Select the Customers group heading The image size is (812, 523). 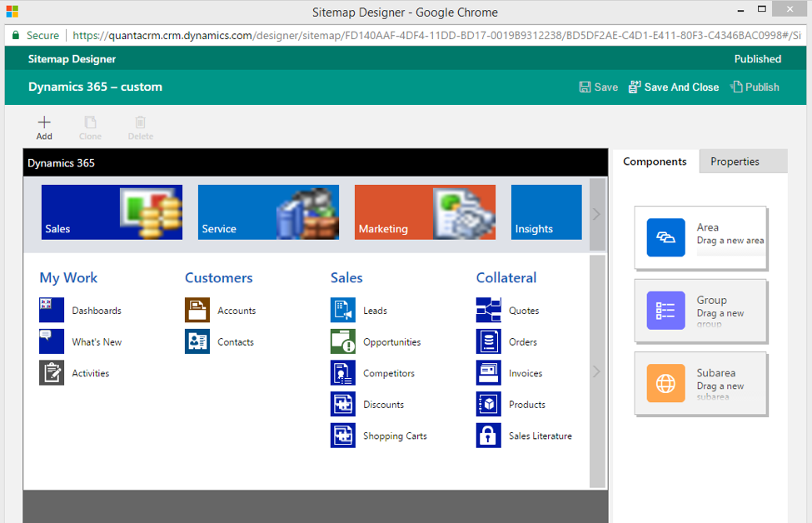[218, 277]
